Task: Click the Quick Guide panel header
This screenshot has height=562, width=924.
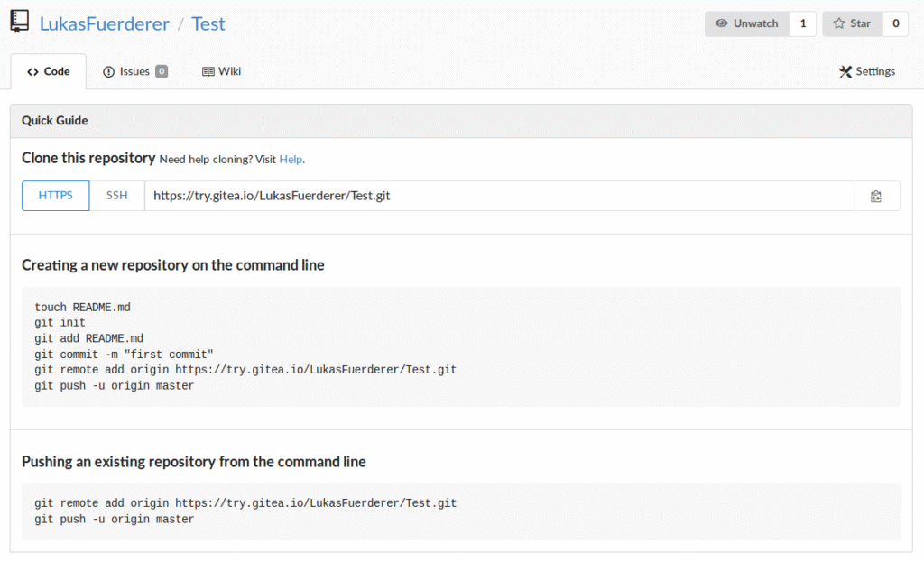Action: pos(461,121)
